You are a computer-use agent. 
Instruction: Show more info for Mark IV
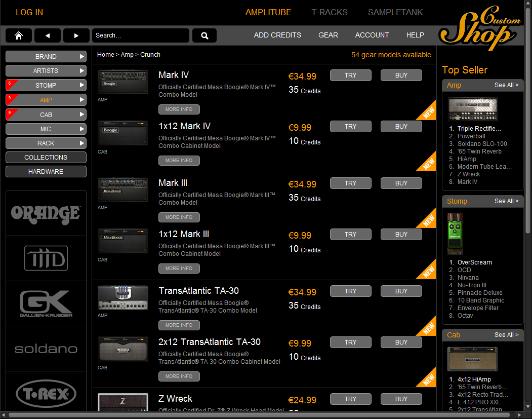coord(179,109)
